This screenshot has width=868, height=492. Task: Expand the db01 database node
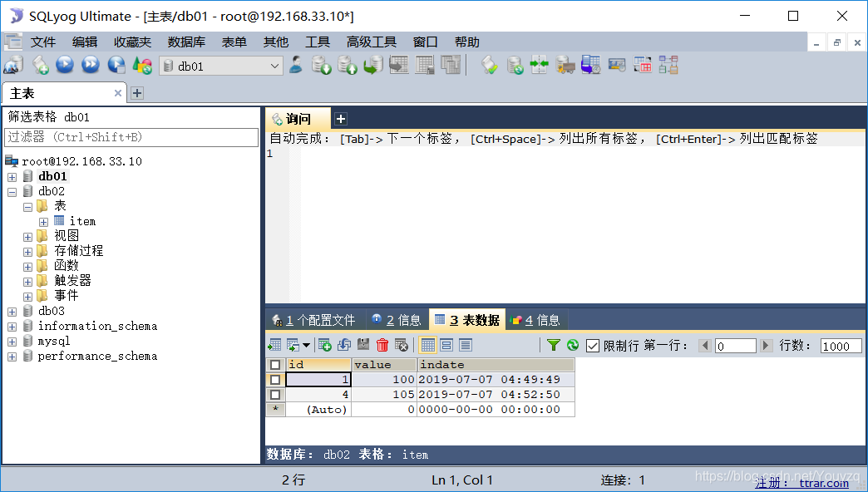(x=12, y=177)
